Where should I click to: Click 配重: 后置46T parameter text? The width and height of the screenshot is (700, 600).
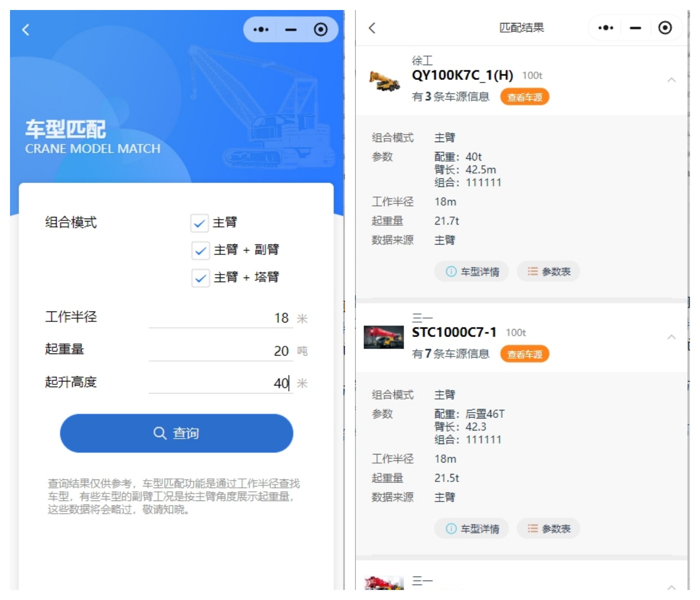pos(469,414)
